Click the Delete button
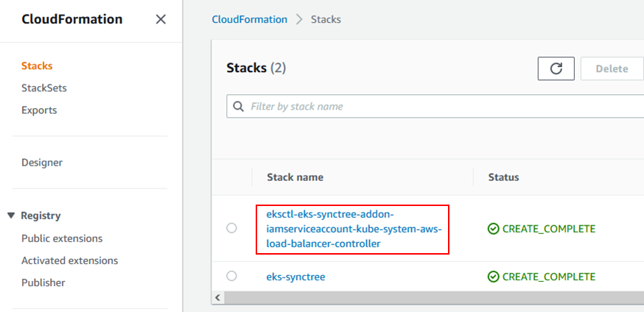 (x=612, y=68)
